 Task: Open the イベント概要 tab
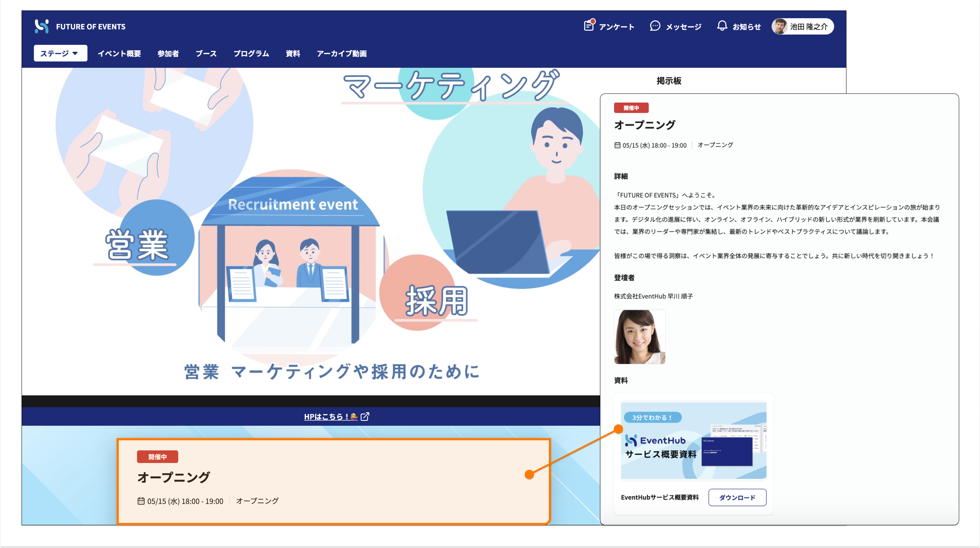pyautogui.click(x=119, y=54)
